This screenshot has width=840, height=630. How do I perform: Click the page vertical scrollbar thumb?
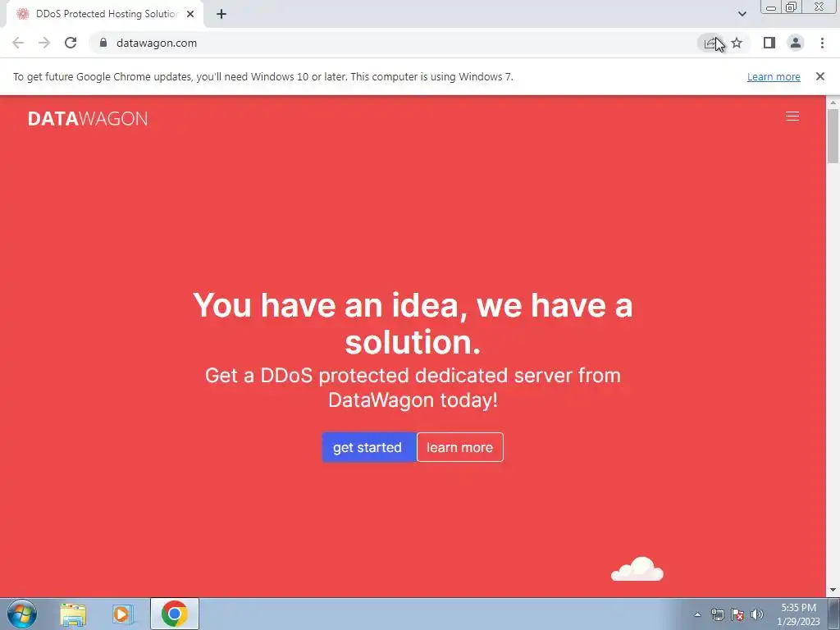click(x=833, y=135)
